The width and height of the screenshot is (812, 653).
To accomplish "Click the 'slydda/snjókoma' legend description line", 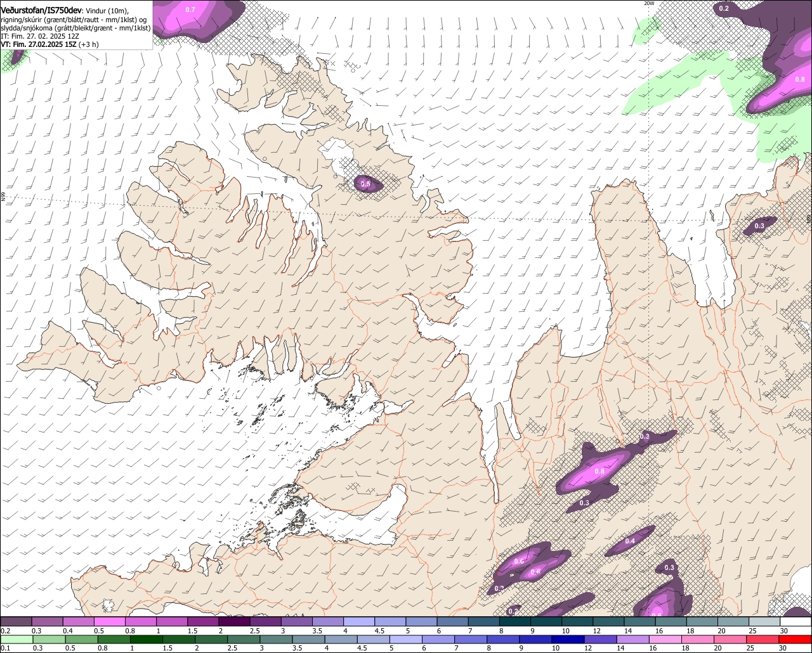I will click(x=75, y=28).
